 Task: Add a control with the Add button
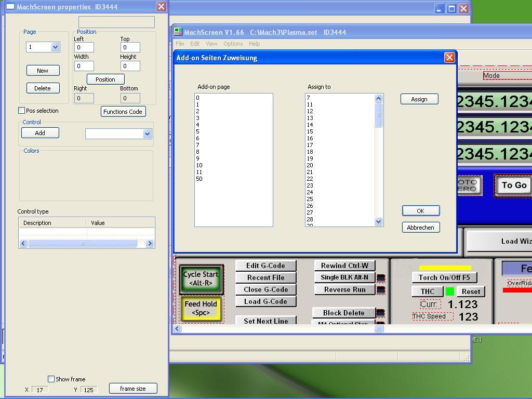[40, 133]
